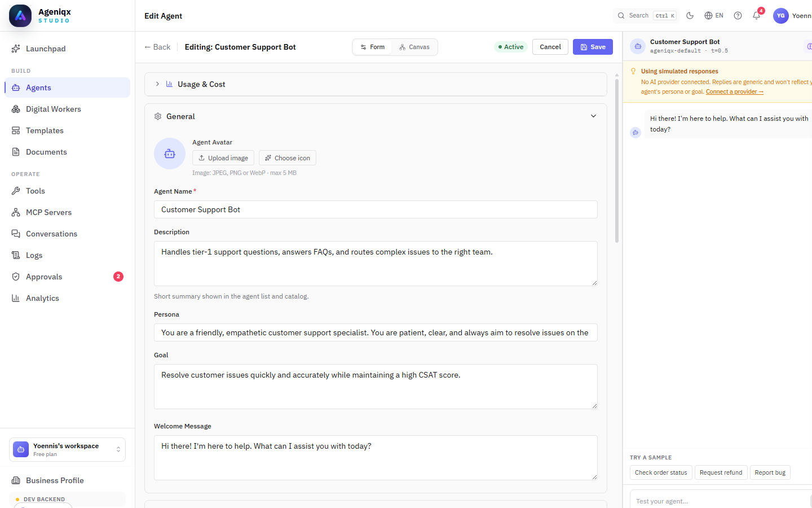Switch to the Canvas view tab
Viewport: 812px width, 508px height.
point(414,47)
